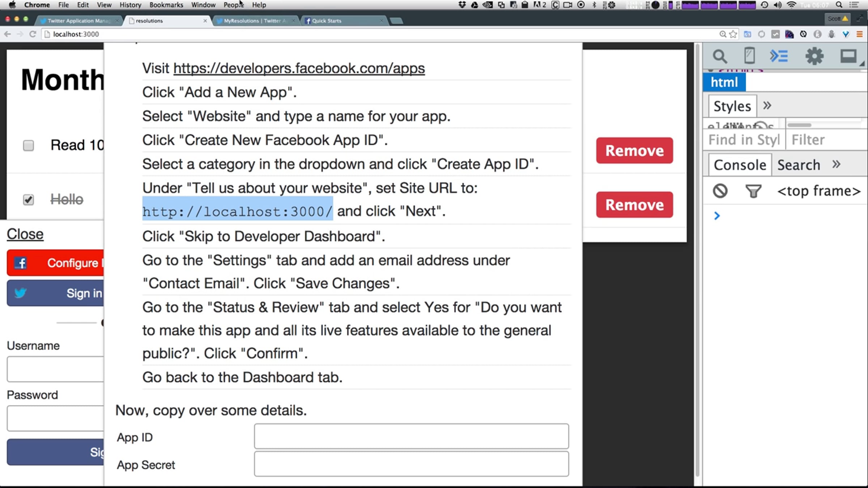The height and width of the screenshot is (488, 868).
Task: Toggle the DevTools device mode icon
Action: [x=749, y=56]
